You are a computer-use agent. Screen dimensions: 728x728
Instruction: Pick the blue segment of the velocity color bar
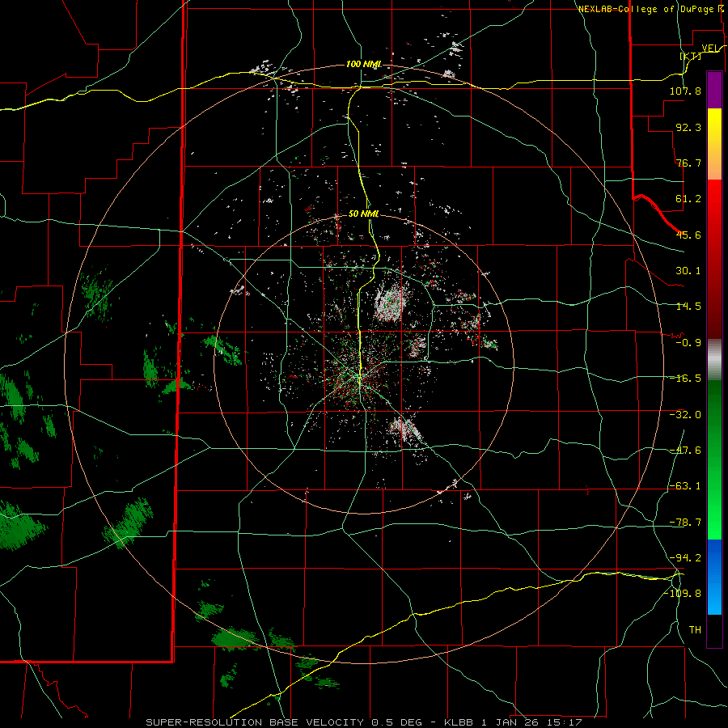(714, 577)
